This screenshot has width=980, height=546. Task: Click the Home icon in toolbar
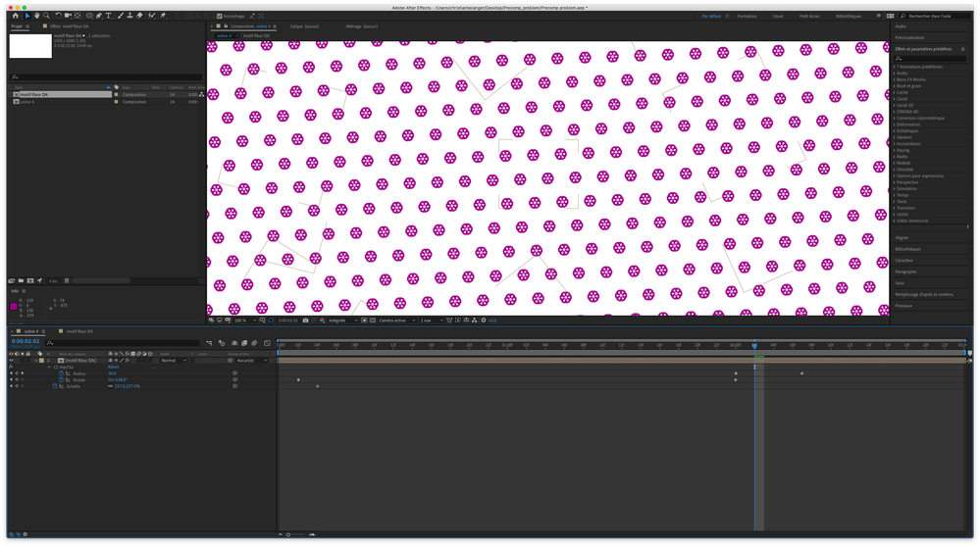click(x=16, y=16)
